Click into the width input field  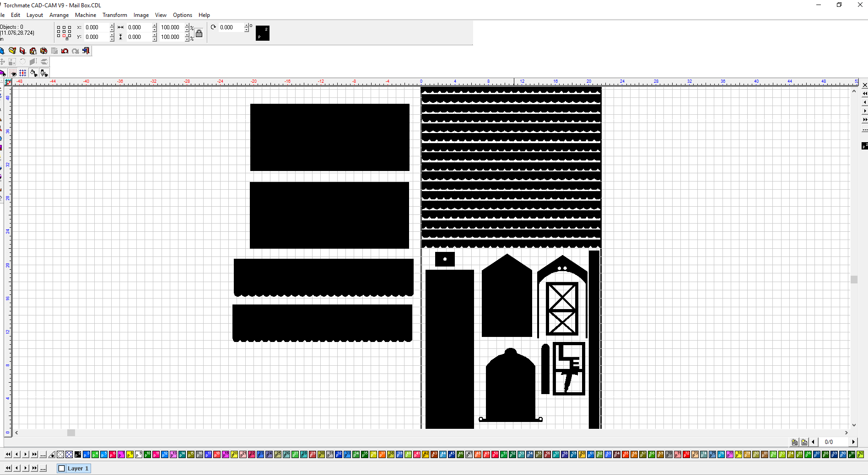[138, 27]
